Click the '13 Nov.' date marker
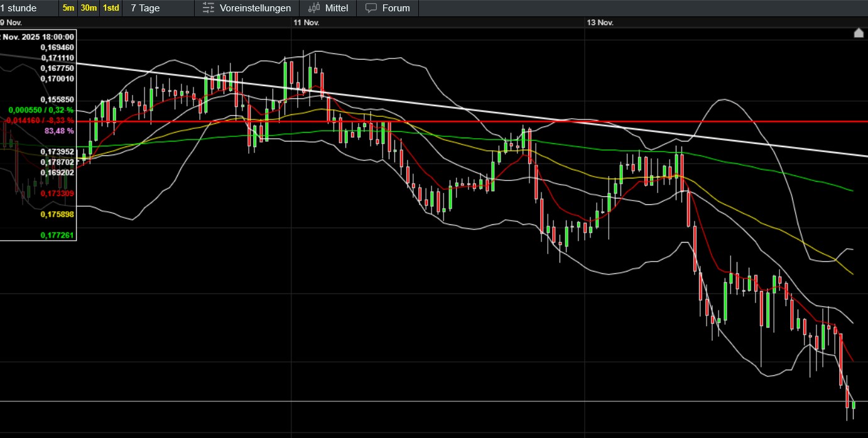Viewport: 868px width, 438px height. coord(600,23)
